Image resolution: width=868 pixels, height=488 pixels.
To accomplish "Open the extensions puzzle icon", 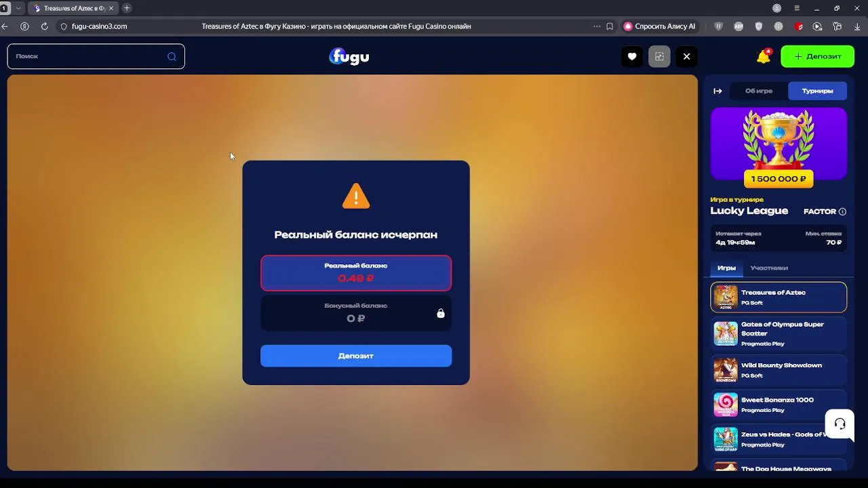I will pyautogui.click(x=837, y=26).
